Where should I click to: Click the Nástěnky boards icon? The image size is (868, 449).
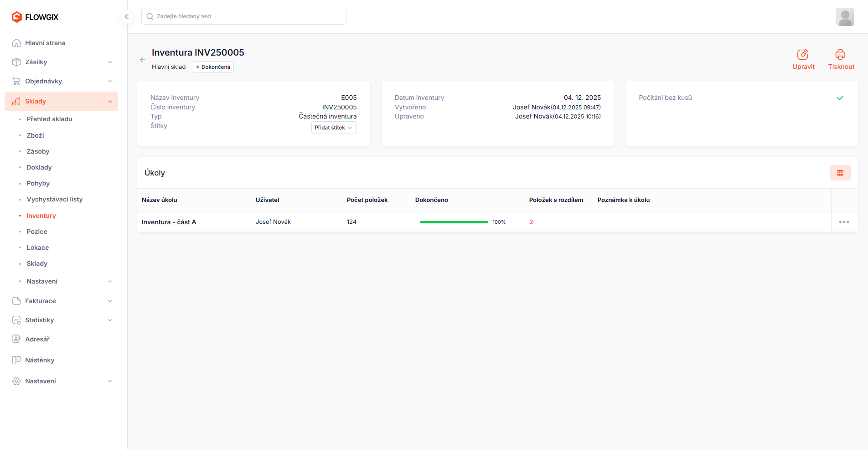(x=16, y=360)
